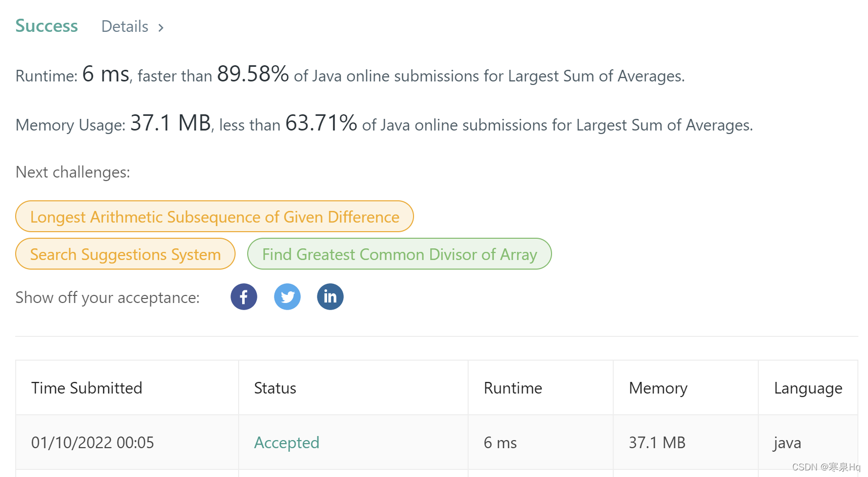Viewport: 868px width, 477px height.
Task: Click the Status column header
Action: [275, 388]
